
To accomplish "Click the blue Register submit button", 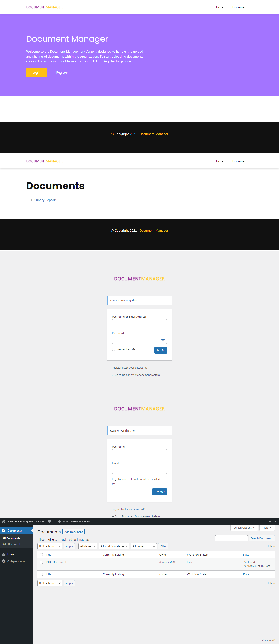I will pos(160,492).
